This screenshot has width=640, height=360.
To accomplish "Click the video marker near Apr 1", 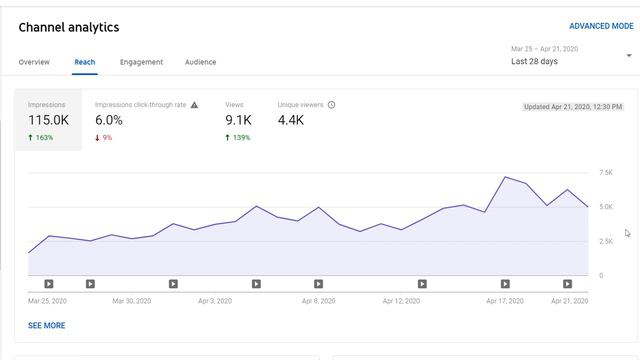I will pos(173,284).
